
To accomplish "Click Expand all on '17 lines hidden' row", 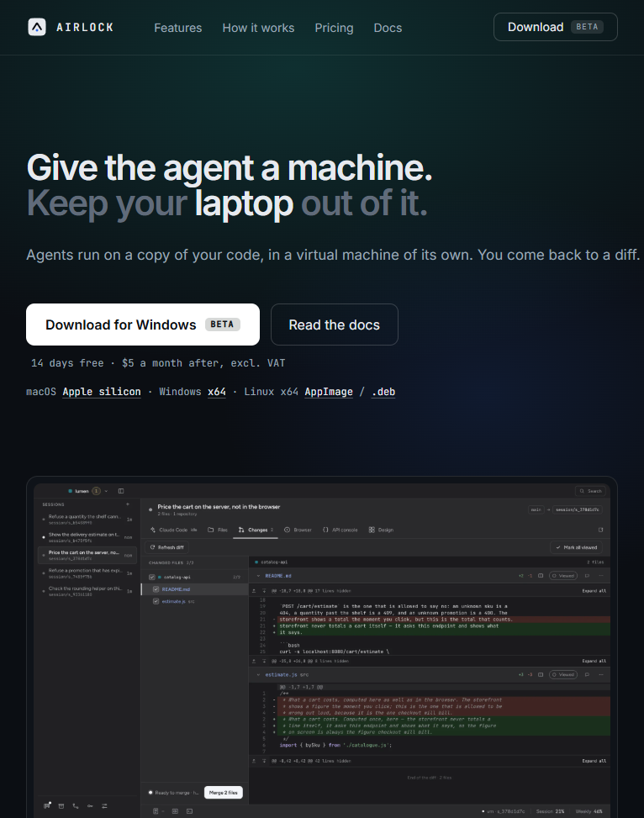I will coord(594,591).
